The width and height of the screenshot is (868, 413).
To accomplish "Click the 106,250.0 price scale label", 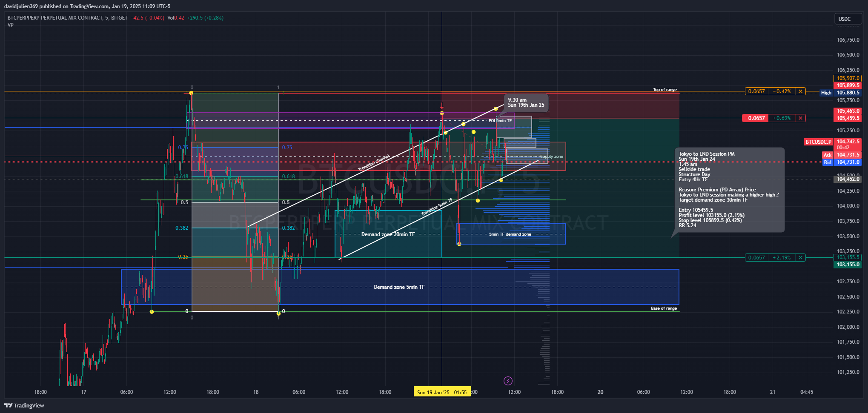I will 848,70.
